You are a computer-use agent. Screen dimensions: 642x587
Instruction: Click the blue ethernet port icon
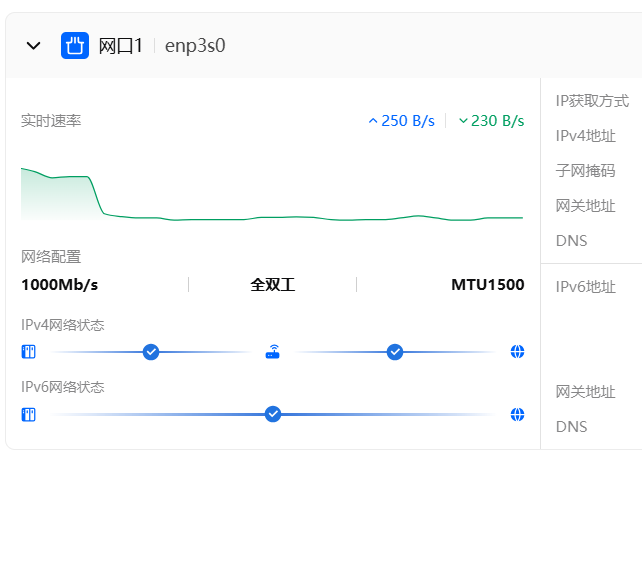tap(75, 45)
